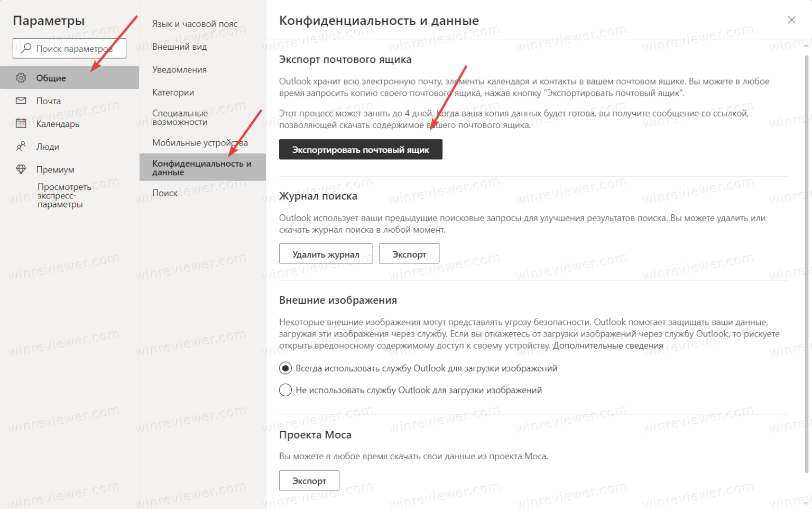
Task: Select 'Не использовать службу Outlook' radio option
Action: (x=285, y=390)
